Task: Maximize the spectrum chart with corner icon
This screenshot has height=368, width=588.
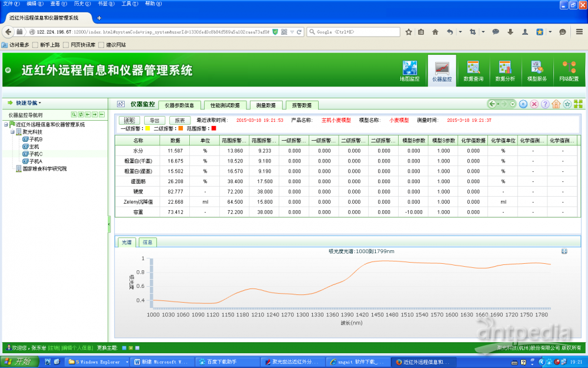Action: 564,251
